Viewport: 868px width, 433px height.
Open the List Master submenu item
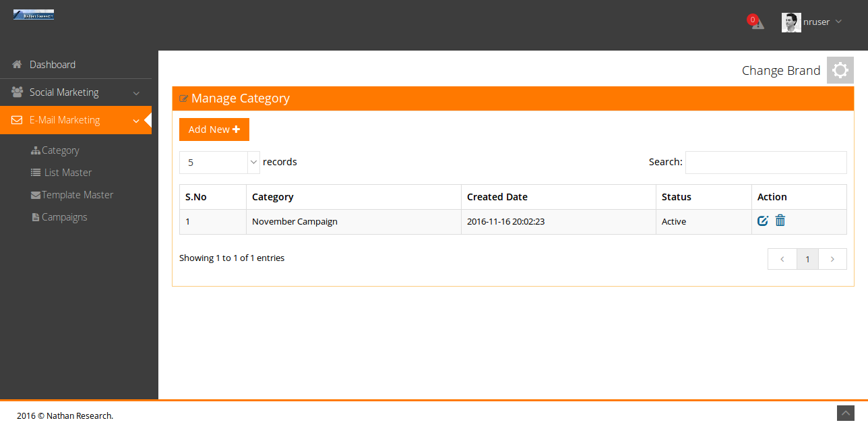pyautogui.click(x=67, y=173)
